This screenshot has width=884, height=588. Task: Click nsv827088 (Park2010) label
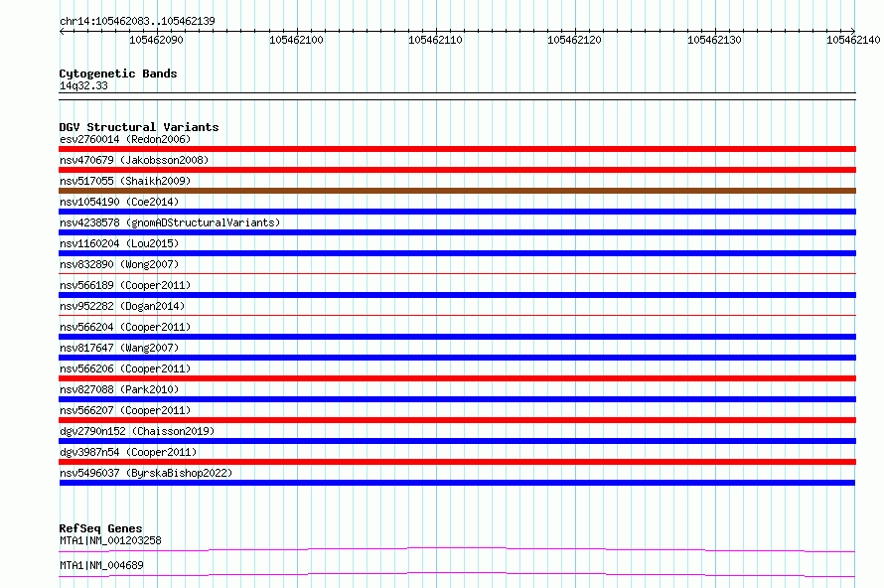(x=119, y=389)
